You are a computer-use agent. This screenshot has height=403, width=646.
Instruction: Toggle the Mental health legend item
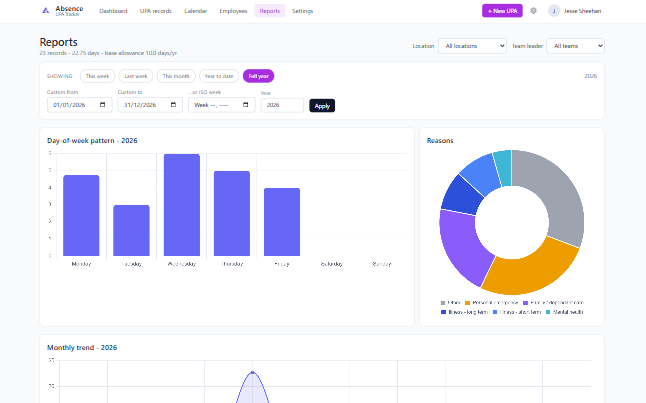564,312
